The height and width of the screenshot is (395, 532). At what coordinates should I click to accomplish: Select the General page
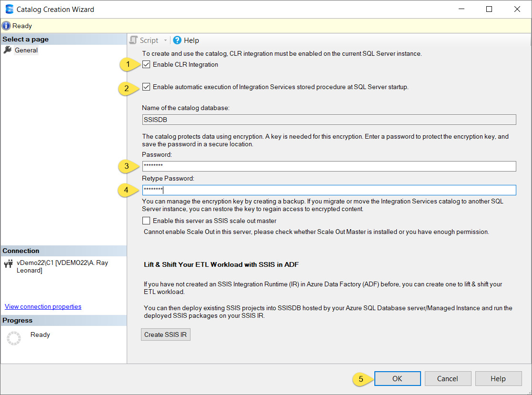pyautogui.click(x=26, y=50)
